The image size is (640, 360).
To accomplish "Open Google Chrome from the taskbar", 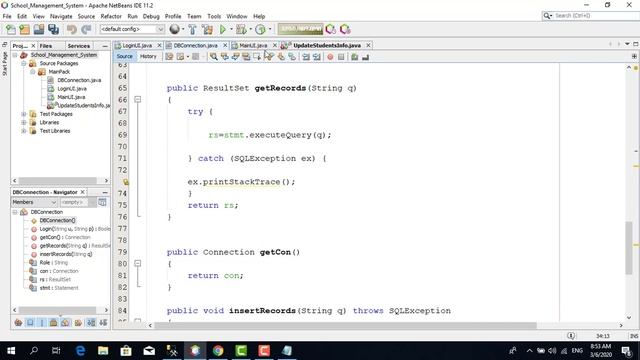I will (x=218, y=351).
